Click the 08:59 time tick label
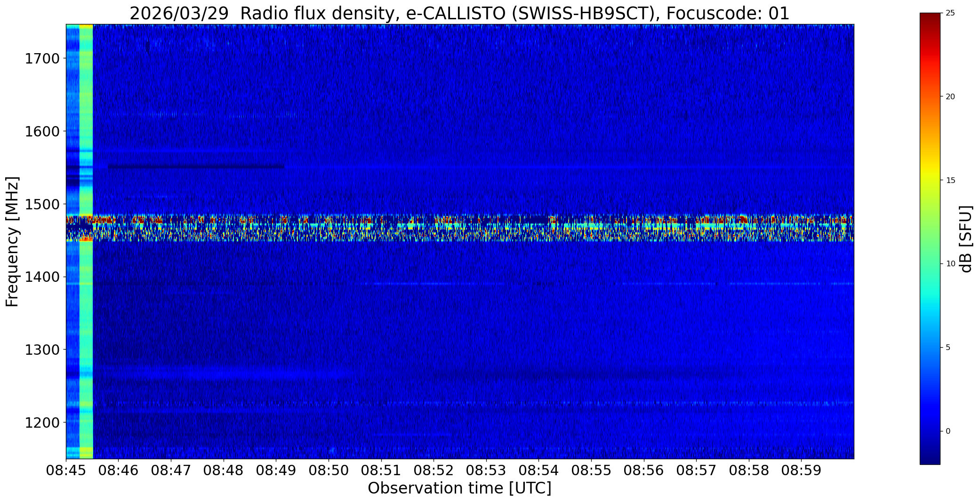The height and width of the screenshot is (502, 980). point(802,470)
